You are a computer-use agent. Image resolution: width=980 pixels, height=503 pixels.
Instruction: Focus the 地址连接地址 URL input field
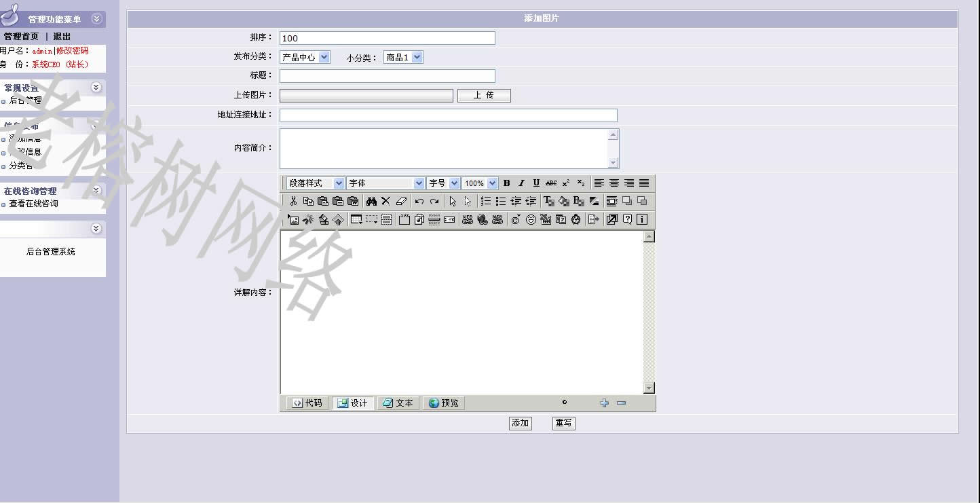point(449,115)
